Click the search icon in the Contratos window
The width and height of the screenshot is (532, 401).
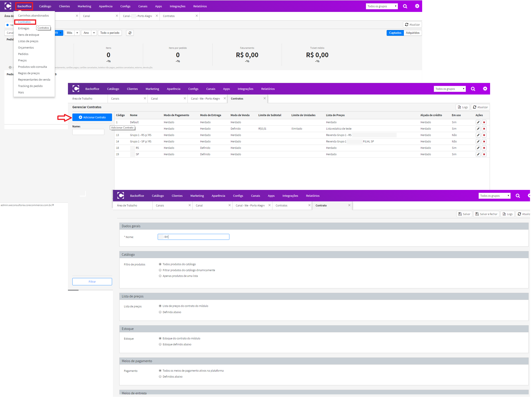point(473,89)
